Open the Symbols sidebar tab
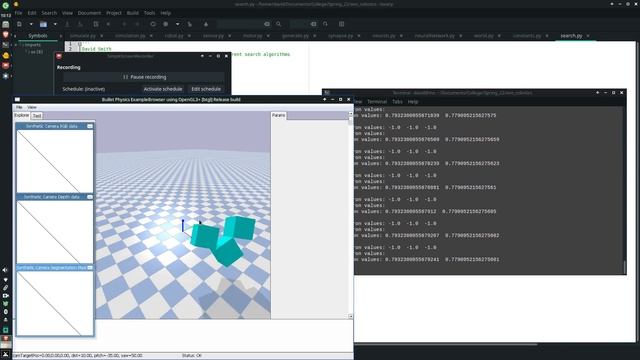The width and height of the screenshot is (640, 360). click(x=38, y=36)
